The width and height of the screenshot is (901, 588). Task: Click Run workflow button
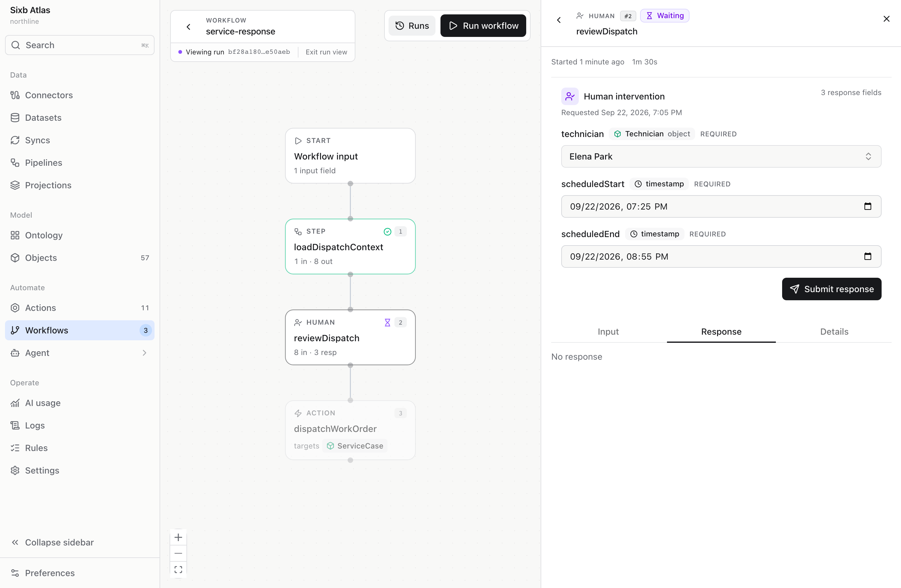click(483, 26)
